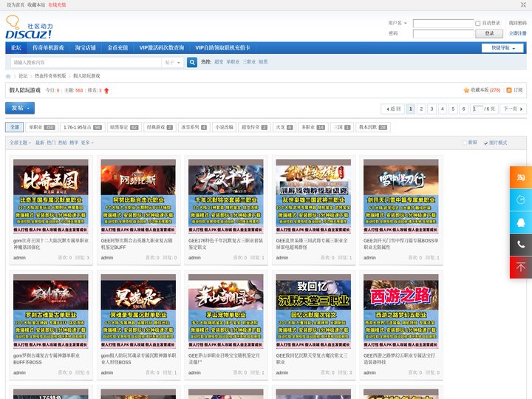Screen dimensions: 532x399
Task: Expand the 更多 filter options
Action: [87, 143]
